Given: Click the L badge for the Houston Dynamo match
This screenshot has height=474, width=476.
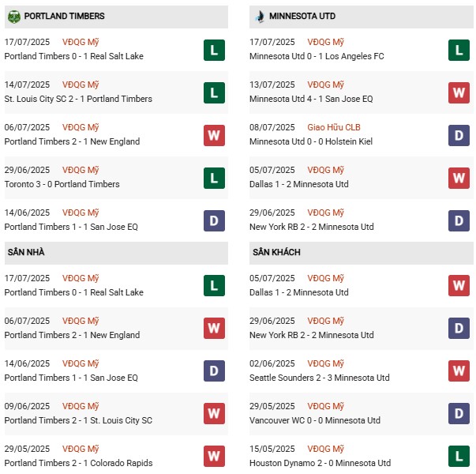Looking at the screenshot, I should coord(459,457).
